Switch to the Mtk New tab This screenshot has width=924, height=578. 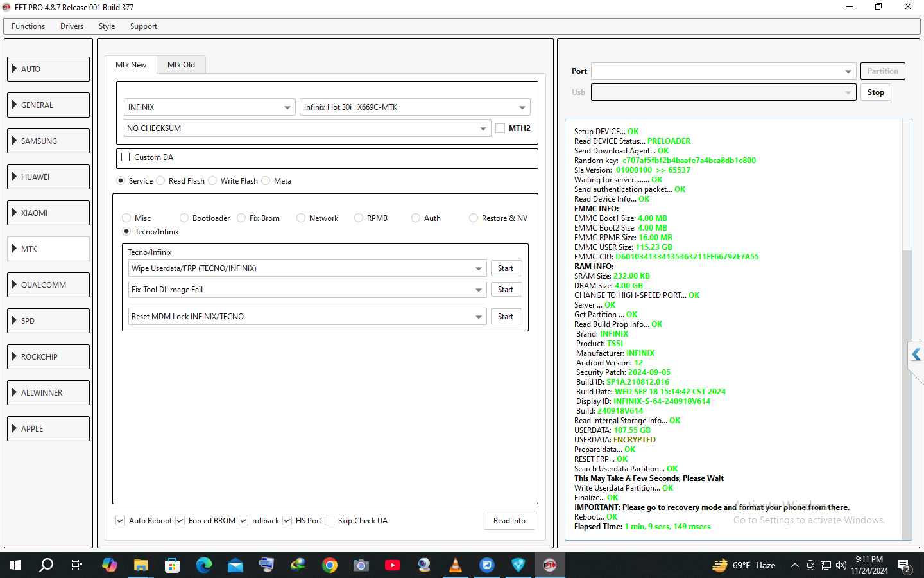click(131, 65)
